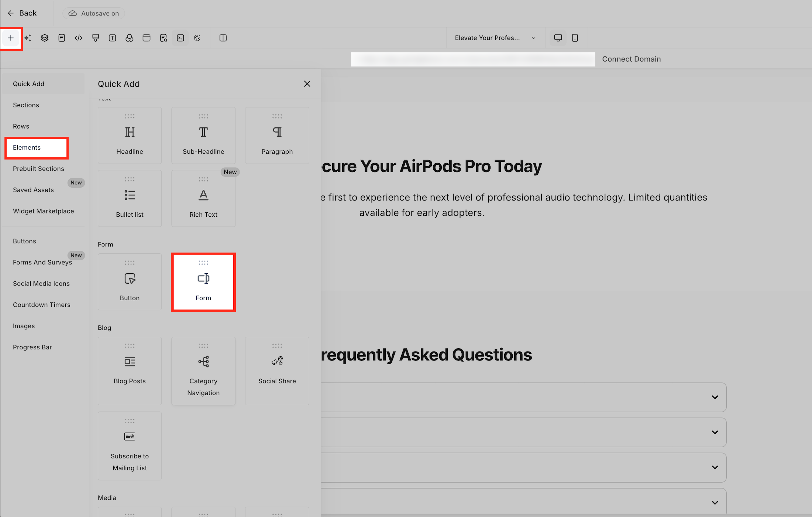Open the AI sparkle tool icon
This screenshot has height=517, width=812.
coord(28,38)
